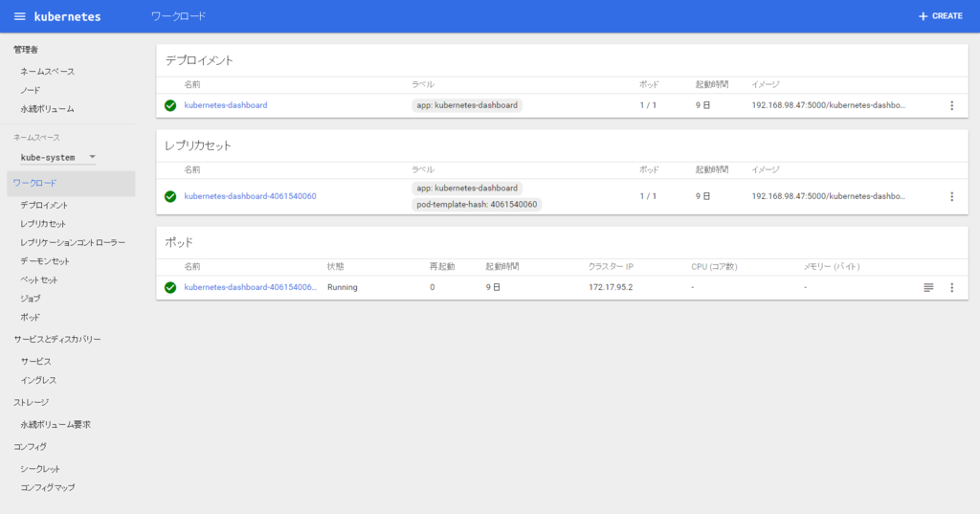This screenshot has width=980, height=514.
Task: Select ジョブ in the sidebar
Action: (x=30, y=299)
